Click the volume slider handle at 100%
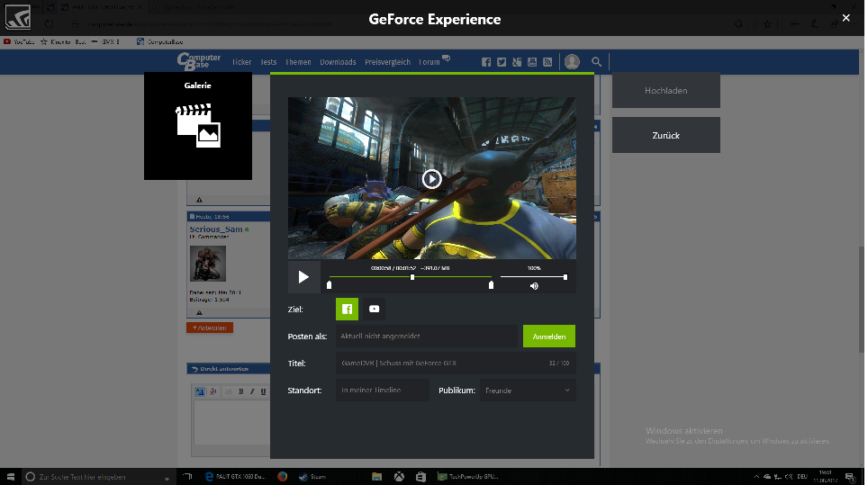868x485 pixels. coord(565,277)
